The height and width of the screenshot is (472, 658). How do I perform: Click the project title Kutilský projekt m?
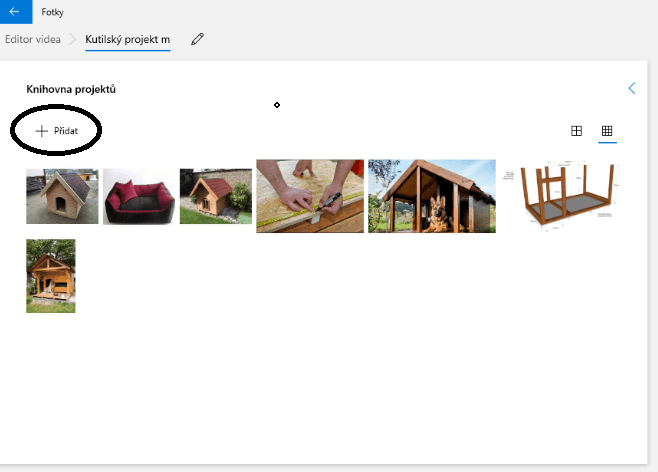(128, 39)
